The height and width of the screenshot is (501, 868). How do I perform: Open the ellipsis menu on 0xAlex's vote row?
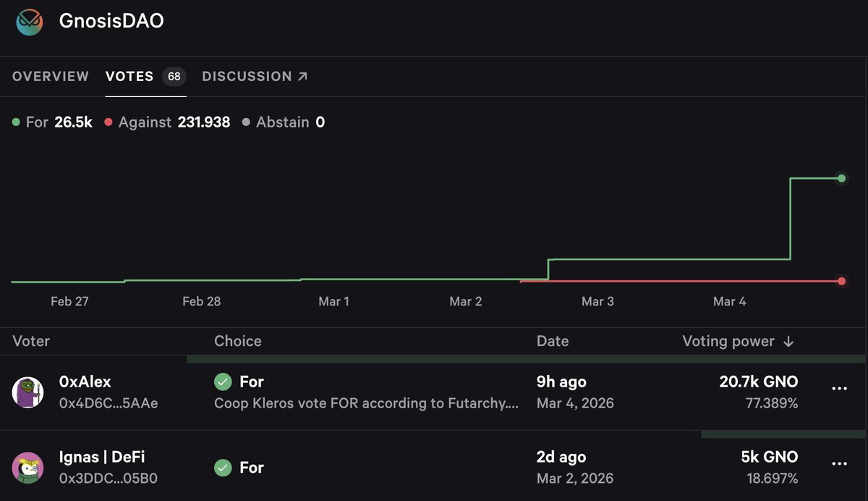pyautogui.click(x=839, y=389)
